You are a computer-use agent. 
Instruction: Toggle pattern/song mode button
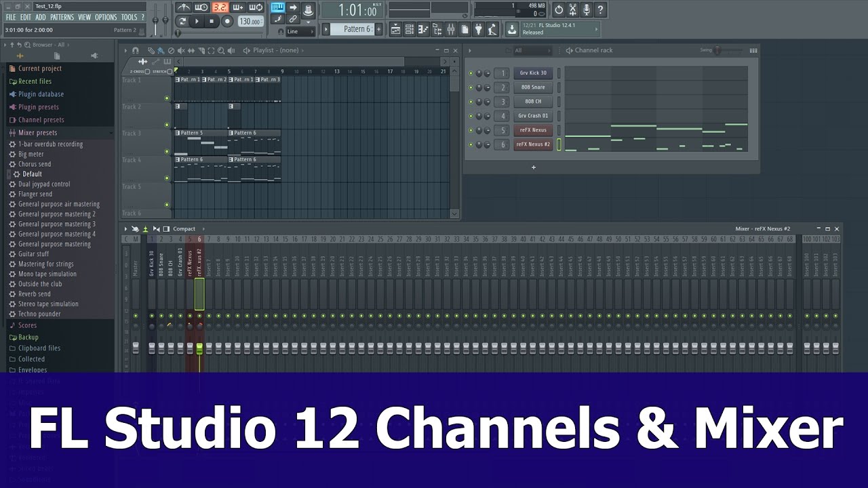pos(182,21)
